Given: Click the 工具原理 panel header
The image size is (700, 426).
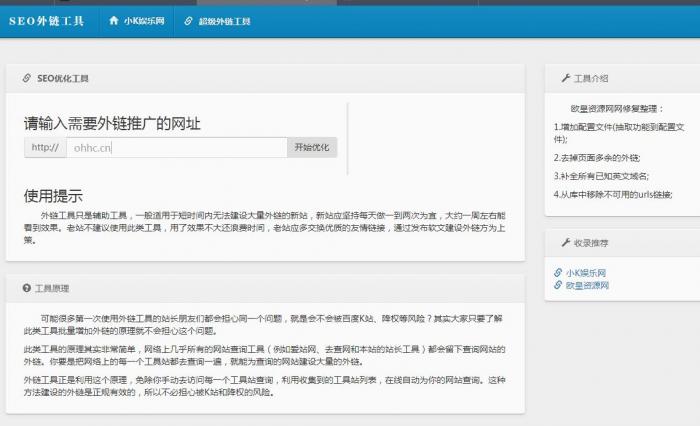Looking at the screenshot, I should (52, 288).
